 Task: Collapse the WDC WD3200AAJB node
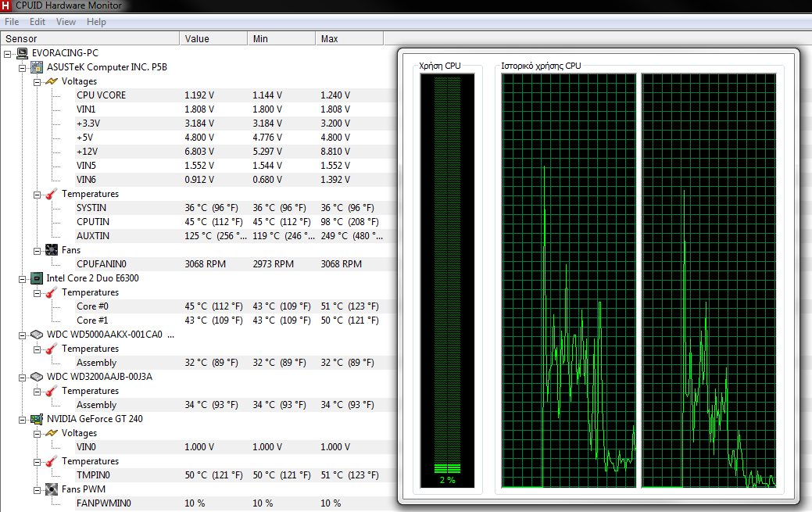pos(22,378)
